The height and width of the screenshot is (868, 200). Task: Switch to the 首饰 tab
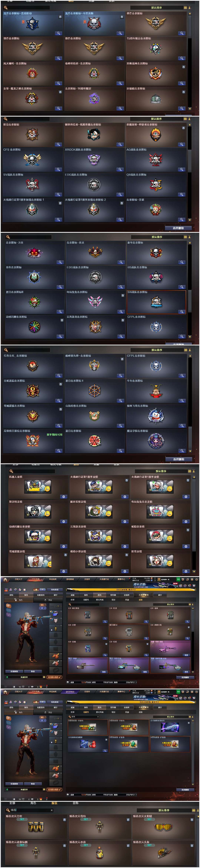(x=76, y=803)
